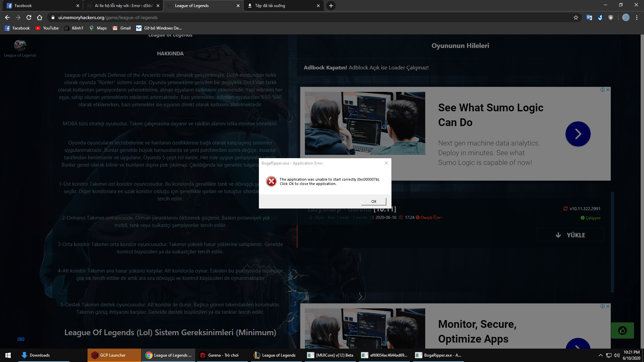Show hidden system tray icons

[x=600, y=355]
